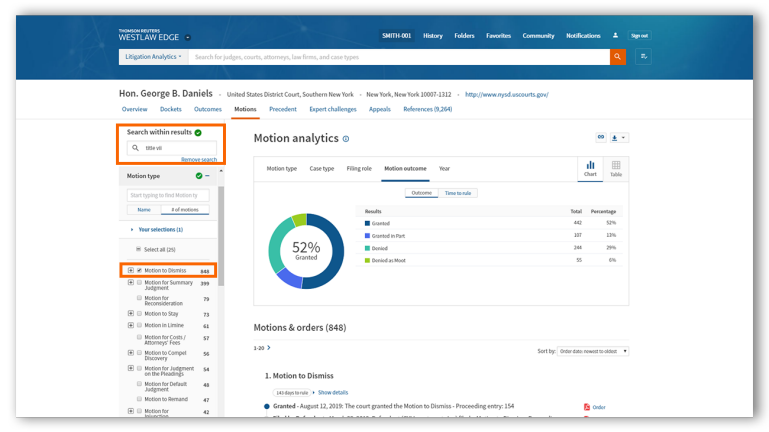The width and height of the screenshot is (769, 432).
Task: Open the Litigation Analytics dropdown
Action: 153,58
